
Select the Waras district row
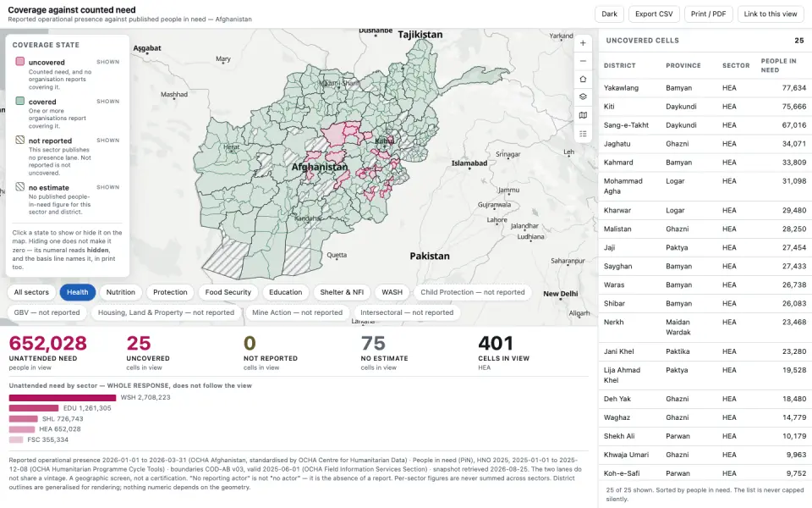tap(705, 285)
